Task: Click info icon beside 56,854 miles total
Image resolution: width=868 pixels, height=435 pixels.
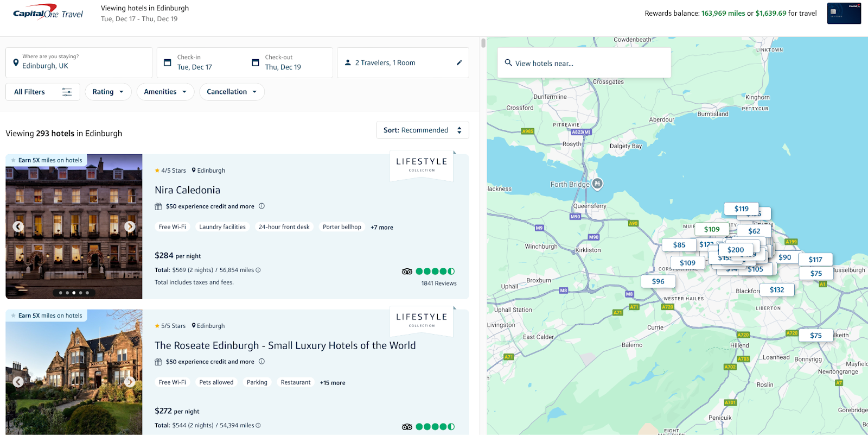Action: coord(258,270)
